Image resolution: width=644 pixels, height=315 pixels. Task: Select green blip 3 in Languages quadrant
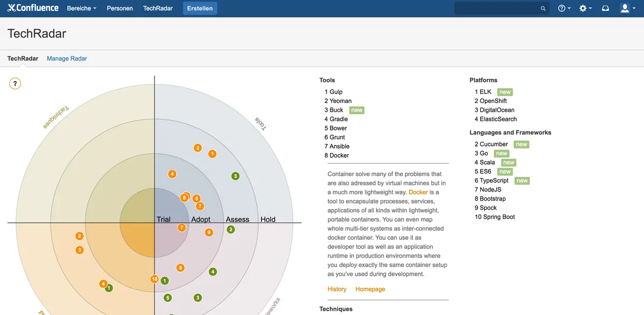pyautogui.click(x=197, y=298)
